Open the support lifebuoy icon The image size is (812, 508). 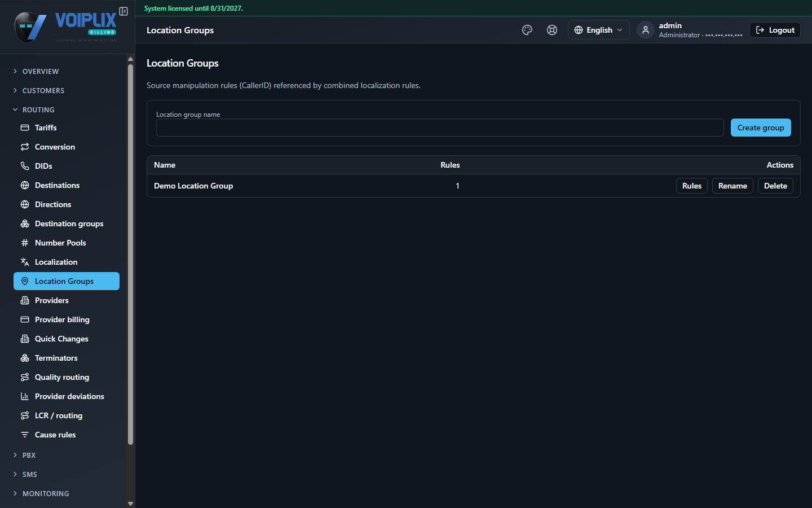[552, 30]
